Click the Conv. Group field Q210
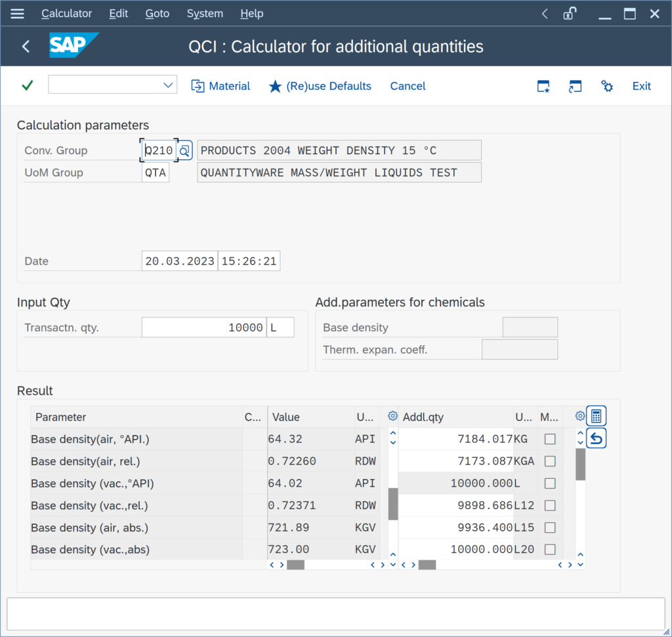 (x=159, y=150)
